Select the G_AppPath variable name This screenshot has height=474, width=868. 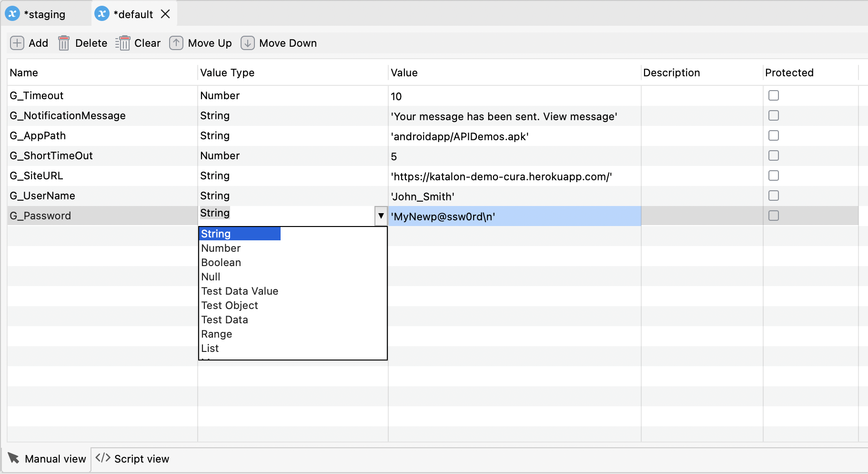click(x=38, y=135)
